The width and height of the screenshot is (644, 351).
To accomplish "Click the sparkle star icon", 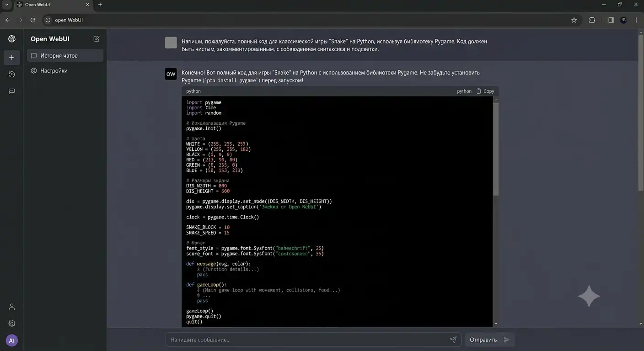I will 589,296.
